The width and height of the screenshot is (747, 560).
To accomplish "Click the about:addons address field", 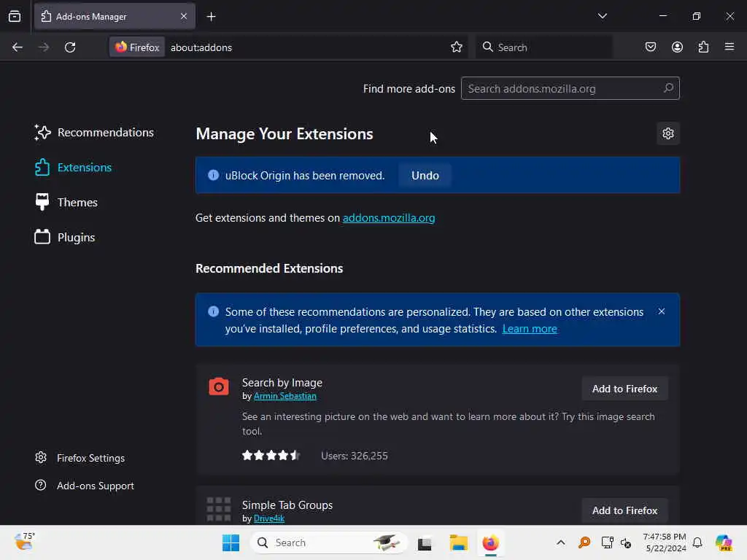I will tap(305, 47).
